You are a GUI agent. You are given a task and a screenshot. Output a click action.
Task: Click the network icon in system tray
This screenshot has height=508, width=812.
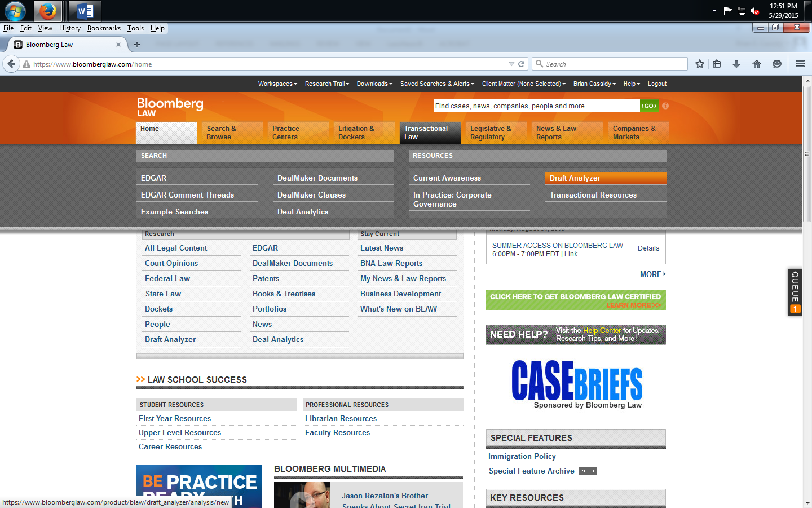[x=742, y=11]
